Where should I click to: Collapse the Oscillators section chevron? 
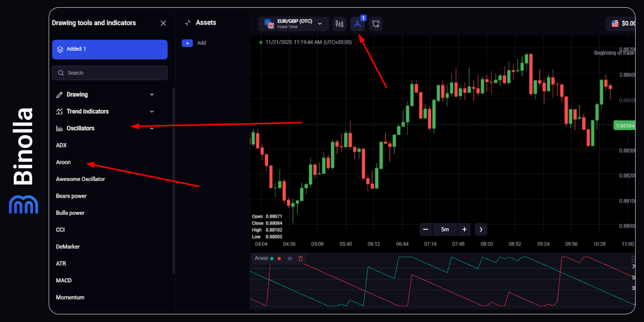point(152,129)
